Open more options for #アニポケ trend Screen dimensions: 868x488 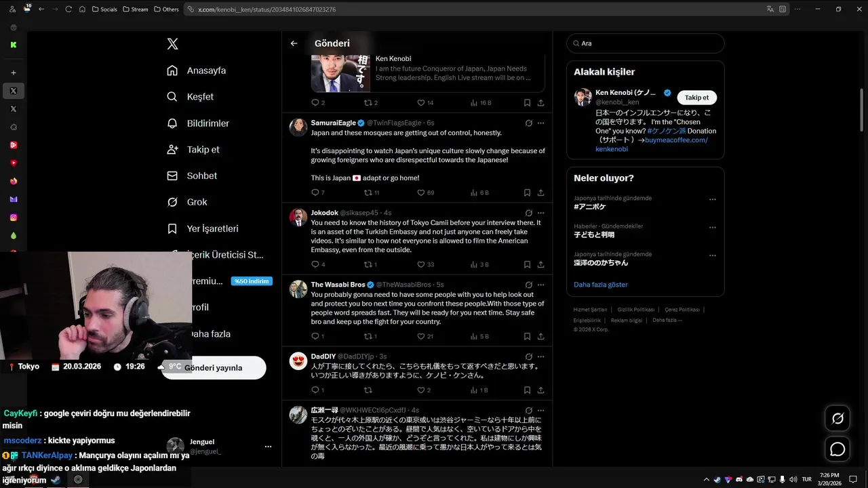pyautogui.click(x=713, y=199)
